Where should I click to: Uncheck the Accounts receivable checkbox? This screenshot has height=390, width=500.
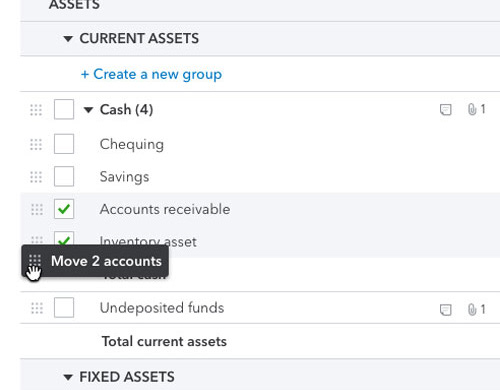point(64,209)
